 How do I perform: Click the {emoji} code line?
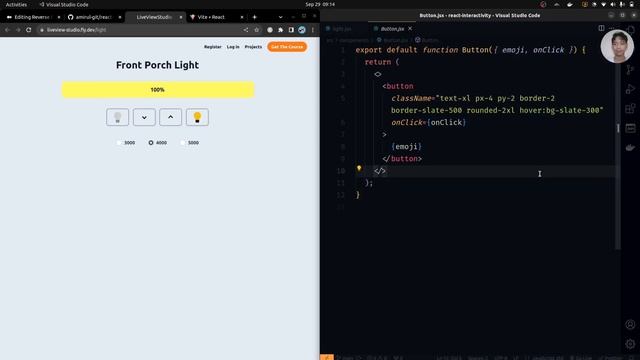click(406, 147)
